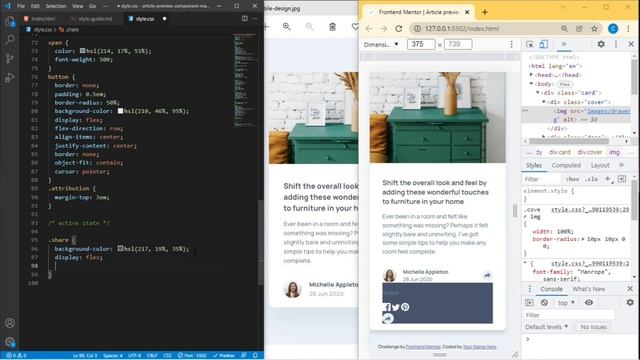
Task: Open the Manage gear in VS Code
Action: point(10,342)
